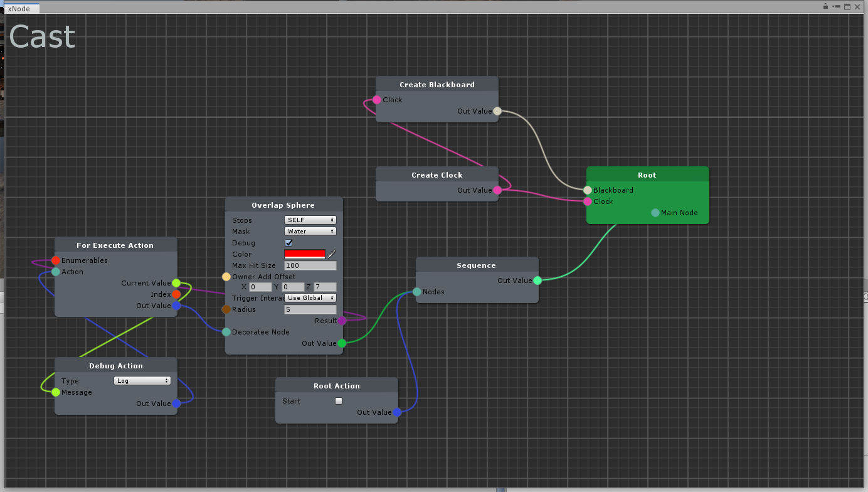Click the Max Hit Size label
This screenshot has height=492, width=868.
(254, 265)
